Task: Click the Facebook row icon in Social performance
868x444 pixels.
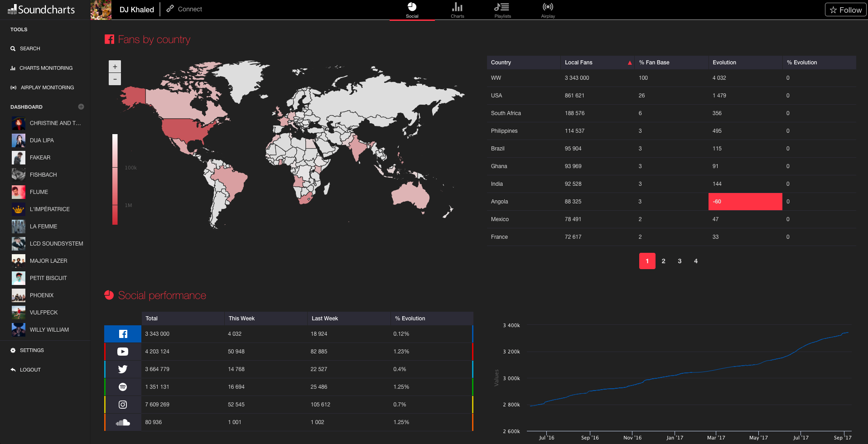Action: point(123,334)
